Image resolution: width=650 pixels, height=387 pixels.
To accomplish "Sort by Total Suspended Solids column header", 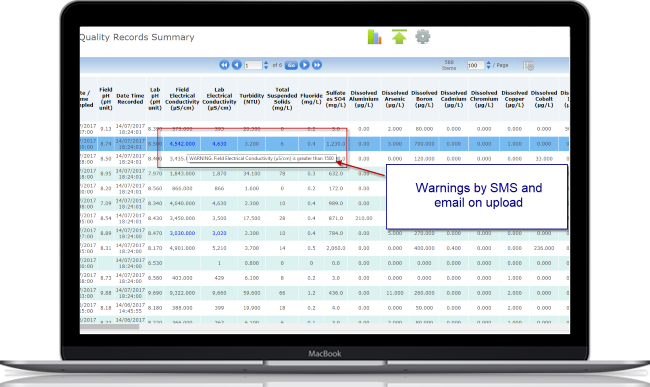I will pos(282,99).
